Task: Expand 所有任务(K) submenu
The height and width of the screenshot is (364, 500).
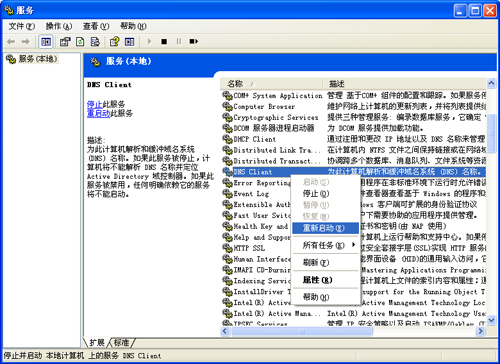Action: [326, 245]
